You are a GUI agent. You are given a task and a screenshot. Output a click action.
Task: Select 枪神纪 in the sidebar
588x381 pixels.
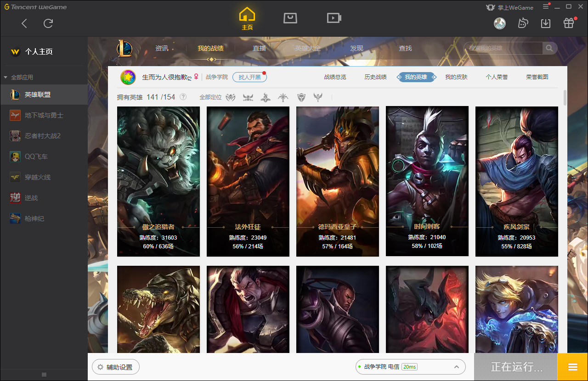[44, 219]
